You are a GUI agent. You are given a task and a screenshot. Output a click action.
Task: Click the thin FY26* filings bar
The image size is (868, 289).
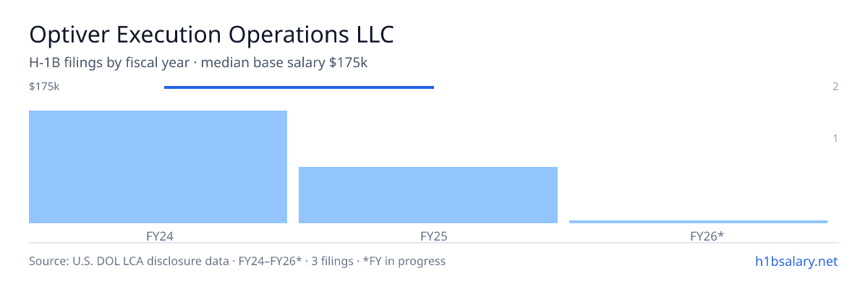click(698, 222)
